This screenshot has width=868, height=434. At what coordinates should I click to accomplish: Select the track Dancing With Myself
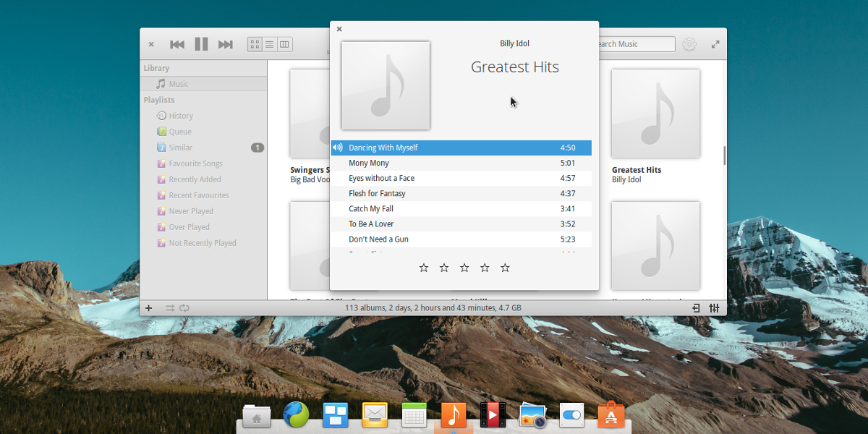[x=461, y=148]
